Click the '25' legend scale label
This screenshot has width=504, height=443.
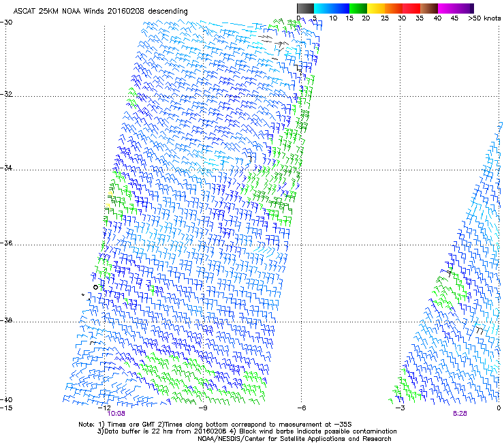click(385, 18)
